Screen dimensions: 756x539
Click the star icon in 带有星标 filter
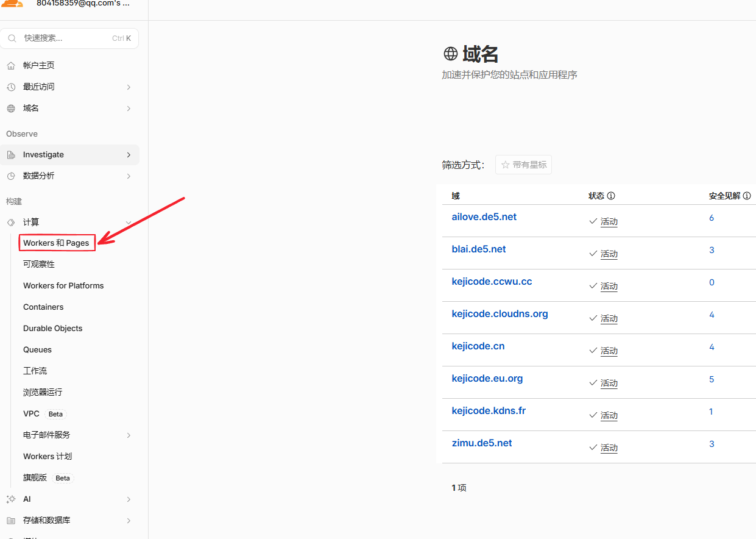[505, 165]
